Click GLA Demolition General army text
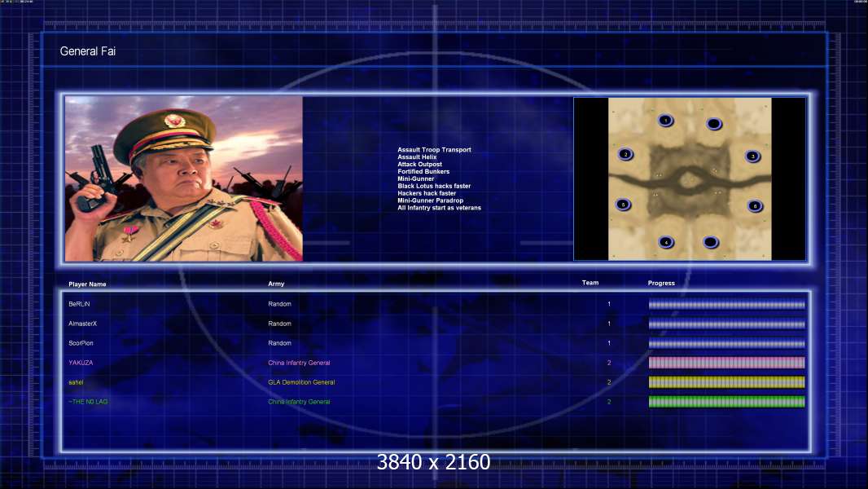The width and height of the screenshot is (868, 489). pyautogui.click(x=301, y=382)
